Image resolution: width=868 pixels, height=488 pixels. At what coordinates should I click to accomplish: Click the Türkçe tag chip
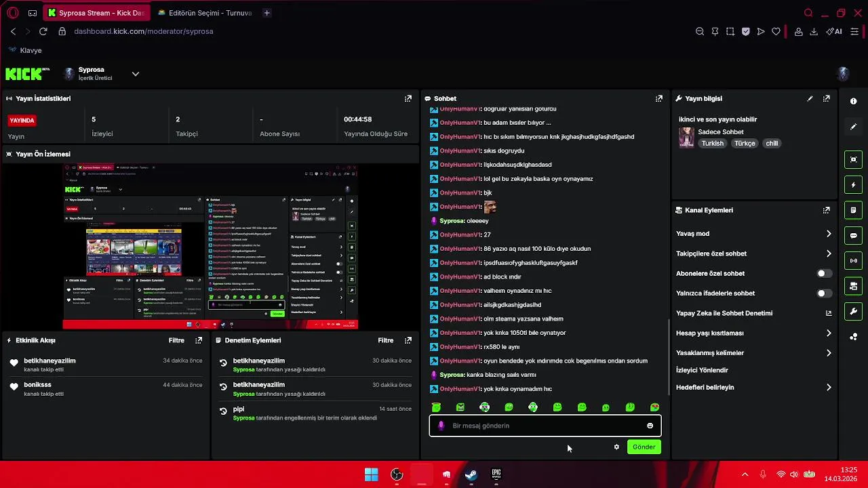point(745,144)
